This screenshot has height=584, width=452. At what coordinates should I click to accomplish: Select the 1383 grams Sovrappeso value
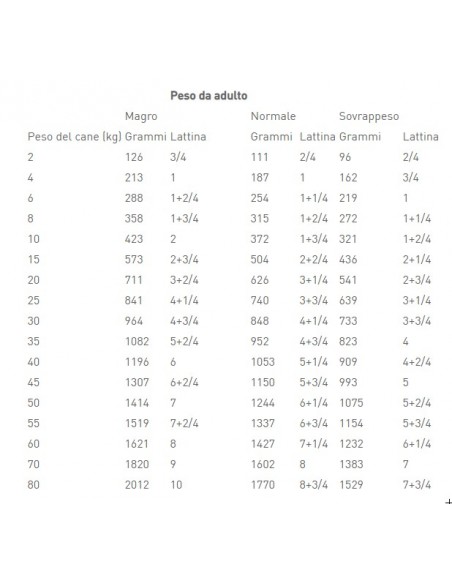351,464
